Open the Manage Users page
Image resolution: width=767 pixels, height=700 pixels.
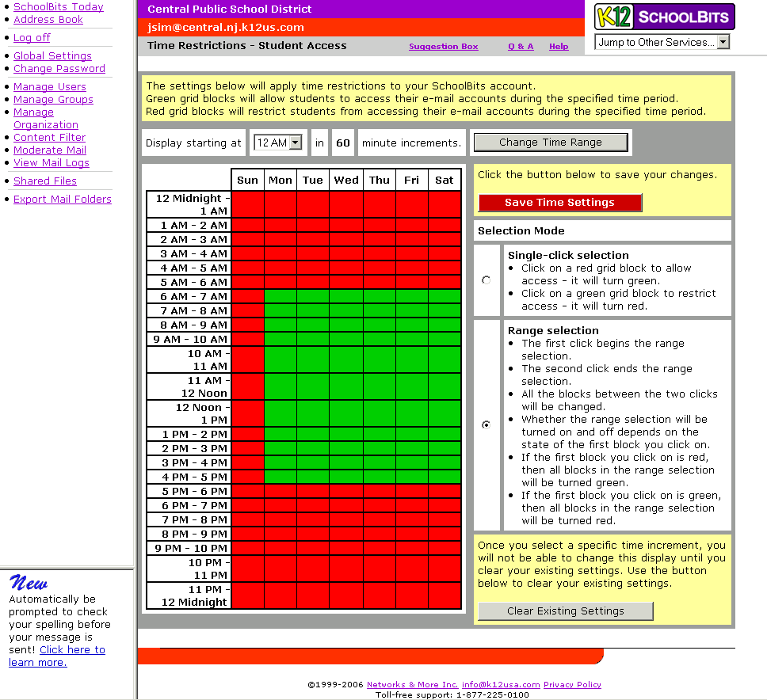(x=50, y=86)
